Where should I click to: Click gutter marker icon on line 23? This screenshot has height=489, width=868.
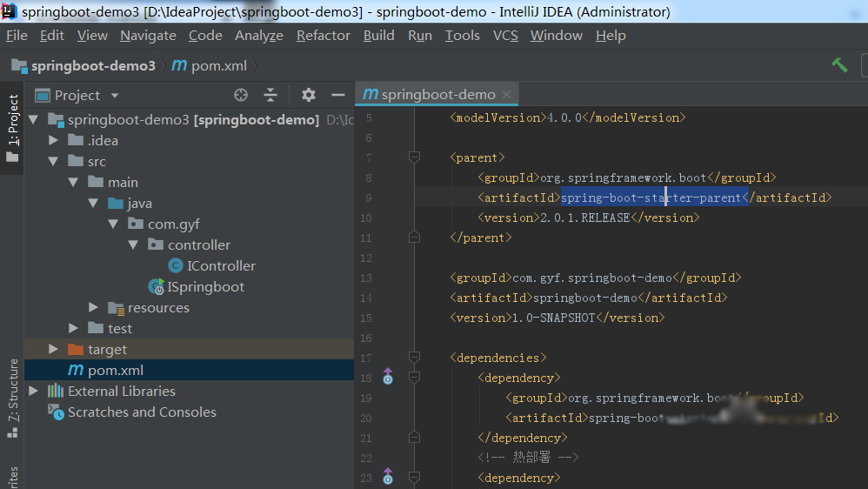point(388,477)
